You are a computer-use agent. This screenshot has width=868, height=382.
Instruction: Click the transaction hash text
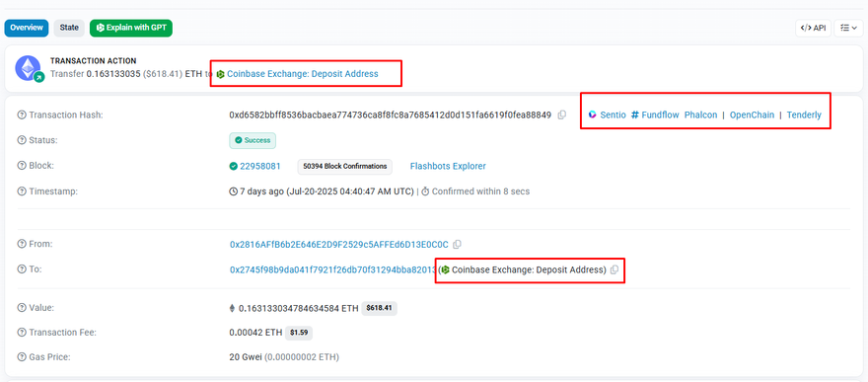(x=391, y=115)
